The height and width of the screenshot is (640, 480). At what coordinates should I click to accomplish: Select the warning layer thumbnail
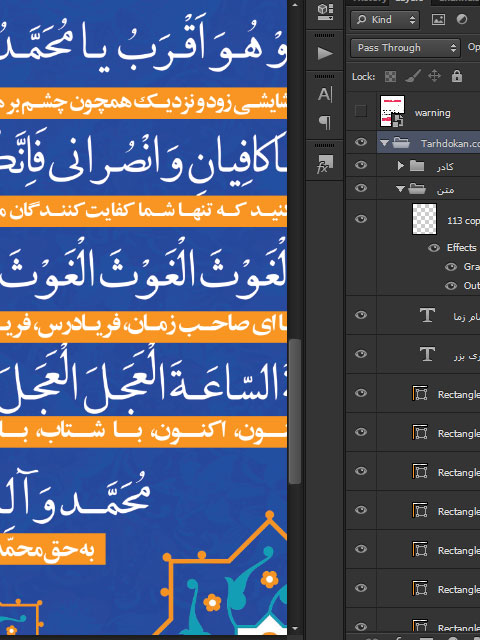[392, 111]
